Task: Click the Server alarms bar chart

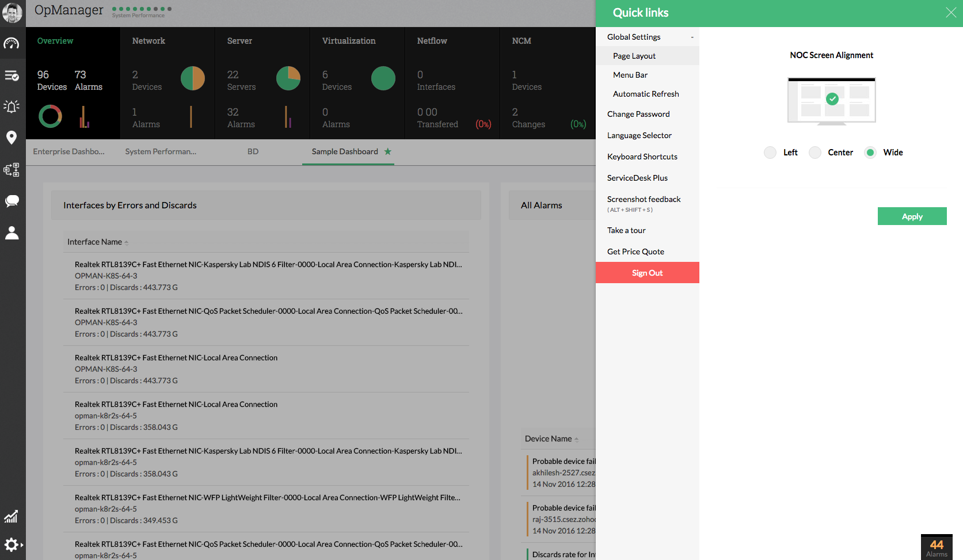Action: [x=288, y=117]
